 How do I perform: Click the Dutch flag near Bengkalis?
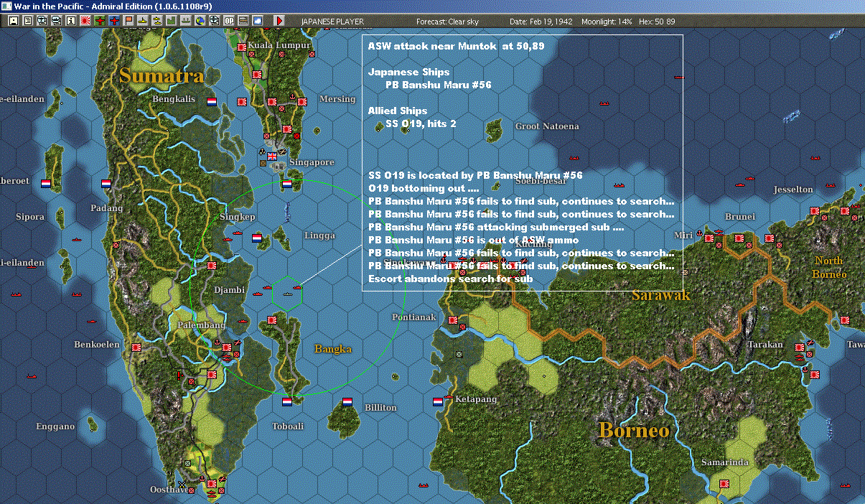(212, 102)
